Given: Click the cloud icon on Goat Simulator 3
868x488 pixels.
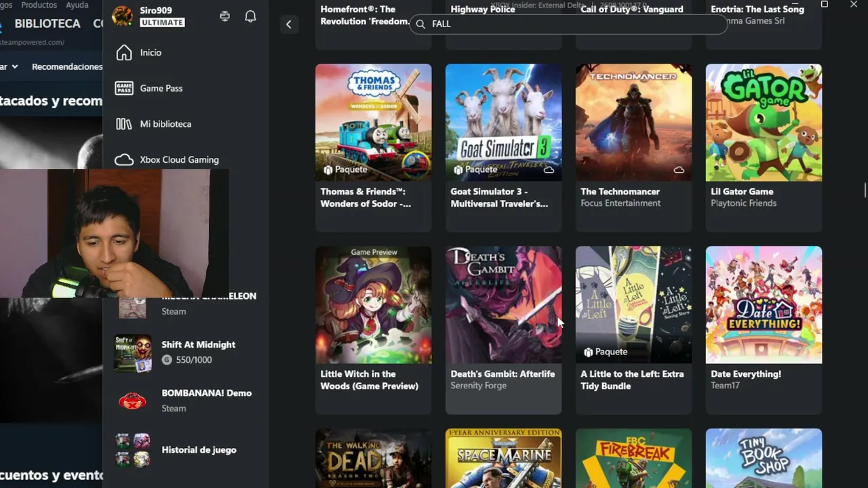Looking at the screenshot, I should point(549,170).
